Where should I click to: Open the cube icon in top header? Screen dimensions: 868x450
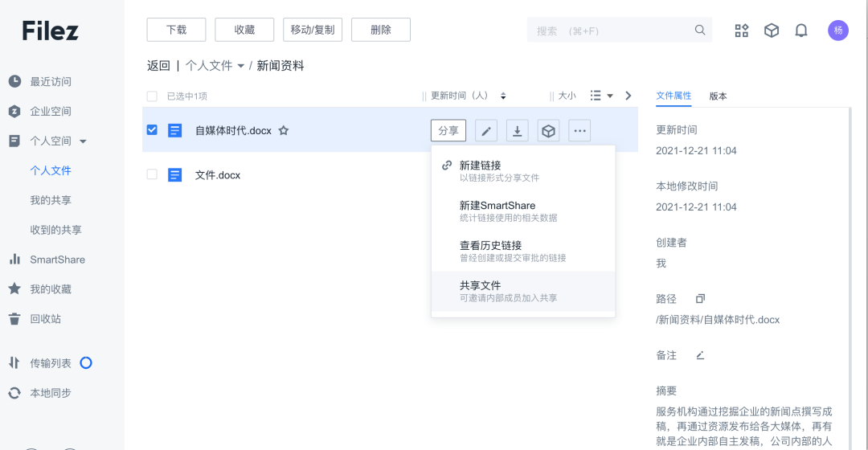(771, 31)
